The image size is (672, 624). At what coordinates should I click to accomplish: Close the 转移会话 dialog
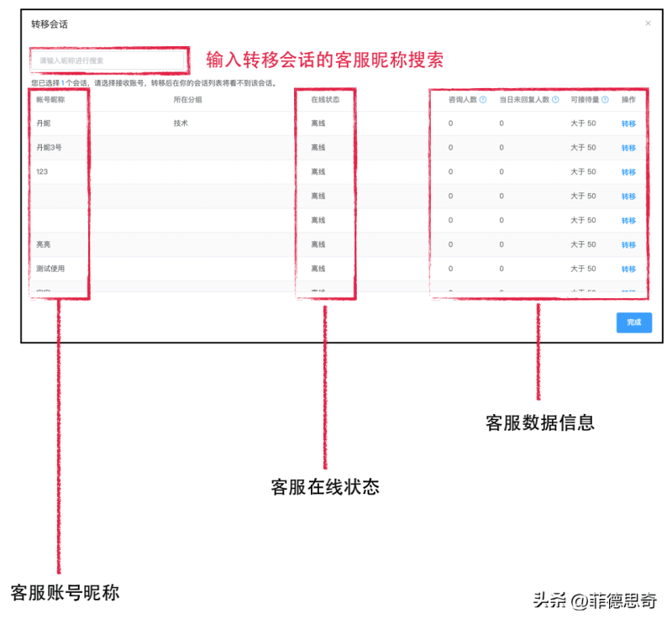[x=648, y=24]
